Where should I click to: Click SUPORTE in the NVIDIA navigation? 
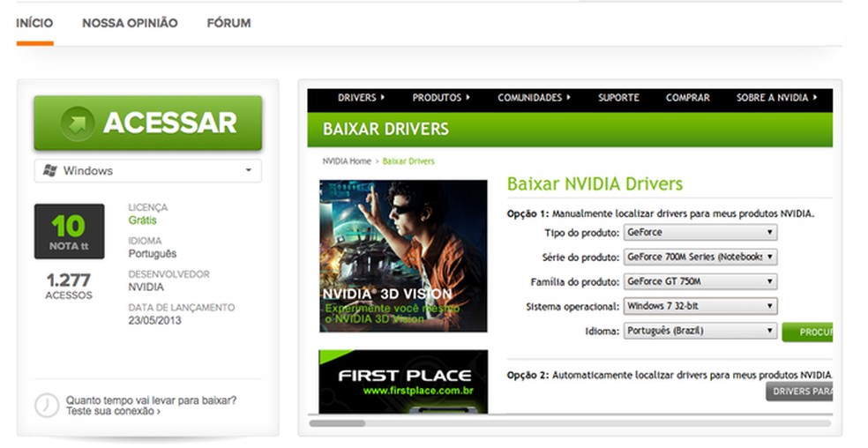tap(618, 98)
